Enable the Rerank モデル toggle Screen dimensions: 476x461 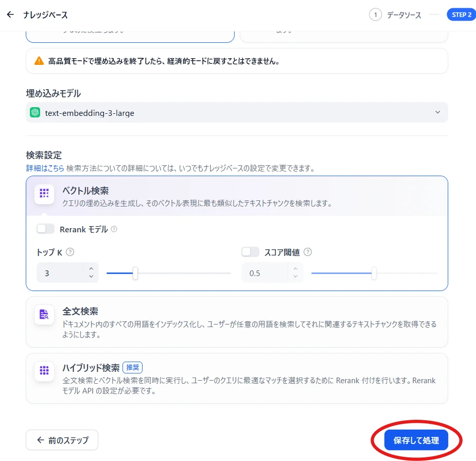(45, 229)
